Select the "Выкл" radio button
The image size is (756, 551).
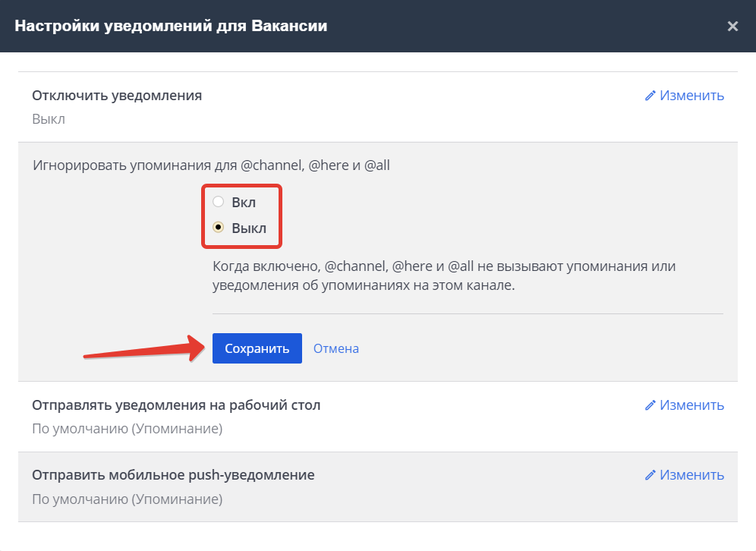(218, 227)
